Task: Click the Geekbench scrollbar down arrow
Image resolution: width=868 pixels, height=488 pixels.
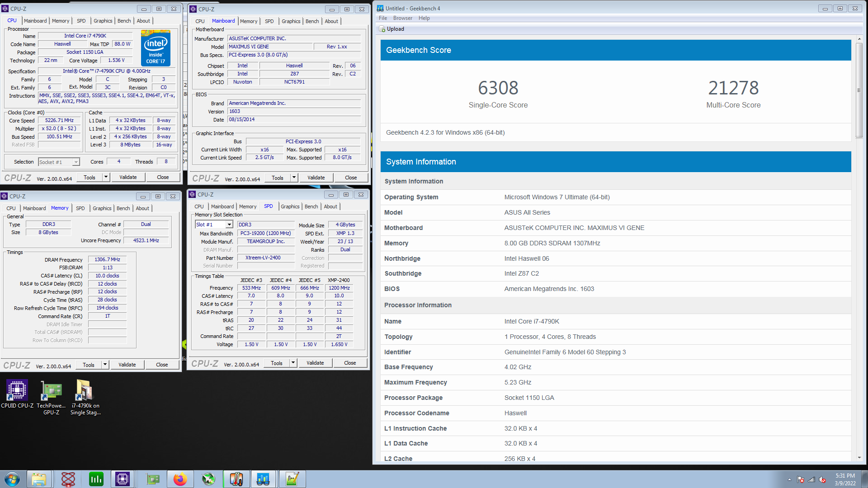Action: click(x=859, y=458)
